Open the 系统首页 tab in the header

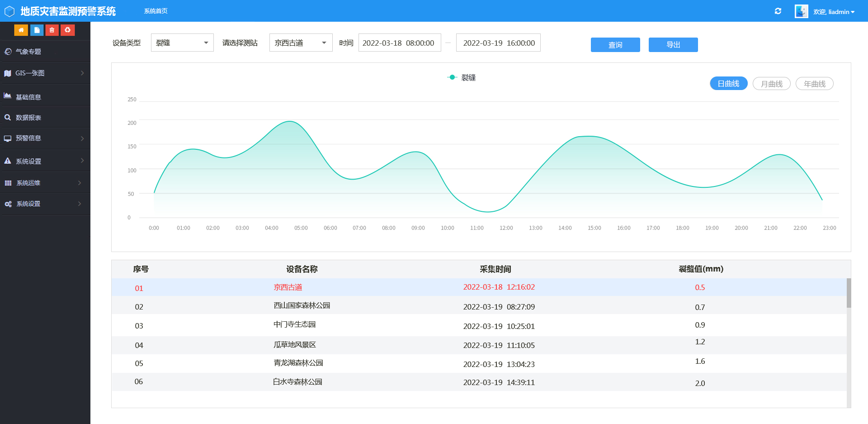coord(156,11)
